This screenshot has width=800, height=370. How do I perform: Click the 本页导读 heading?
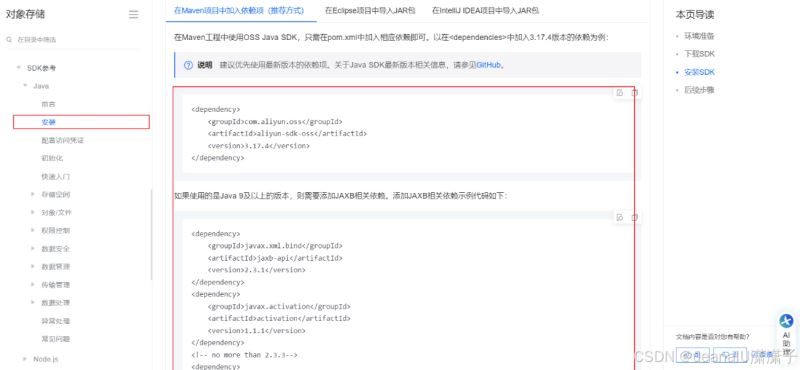[x=695, y=15]
